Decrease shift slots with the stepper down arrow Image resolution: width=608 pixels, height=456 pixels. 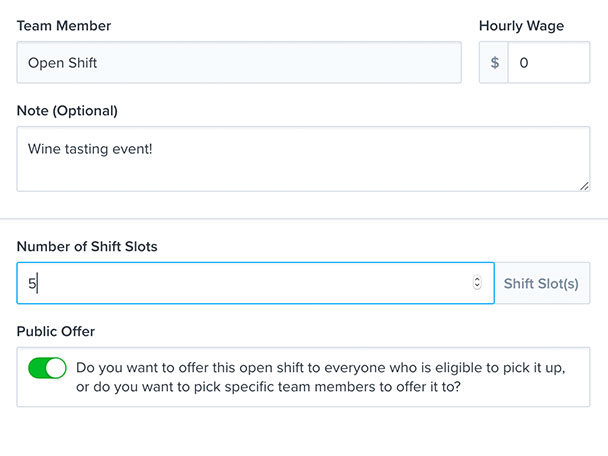pos(477,286)
